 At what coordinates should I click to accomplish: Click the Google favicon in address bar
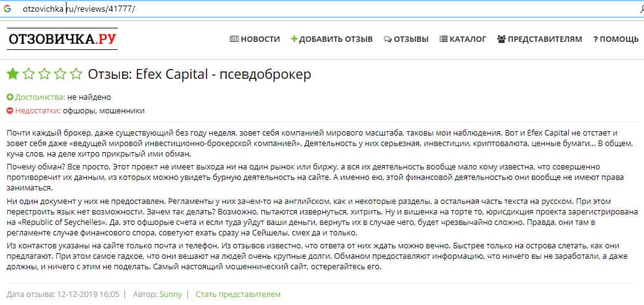pos(7,9)
